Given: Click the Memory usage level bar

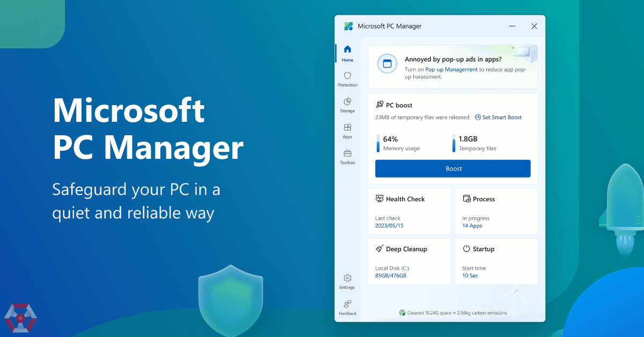Looking at the screenshot, I should pos(378,143).
